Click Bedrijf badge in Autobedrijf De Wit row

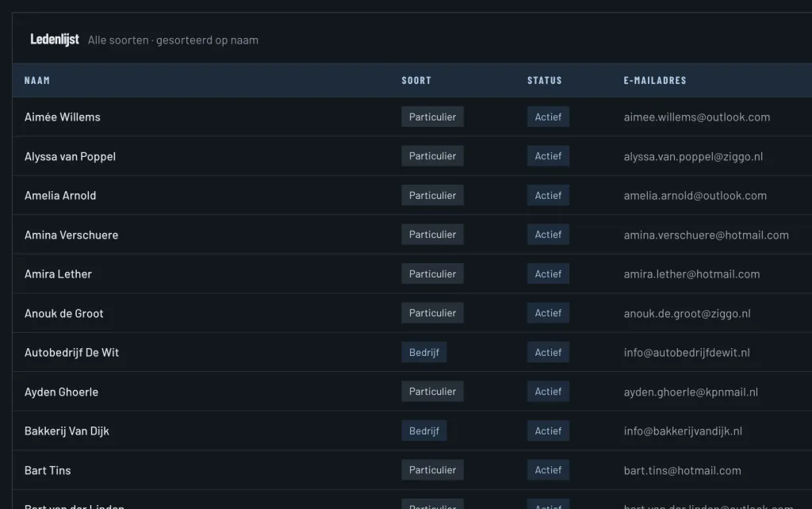click(424, 352)
